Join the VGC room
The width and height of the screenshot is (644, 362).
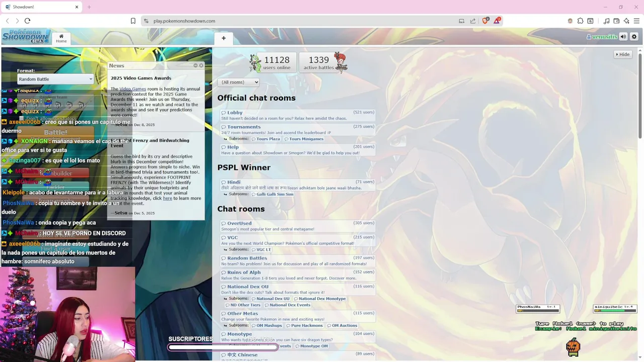[x=297, y=240]
